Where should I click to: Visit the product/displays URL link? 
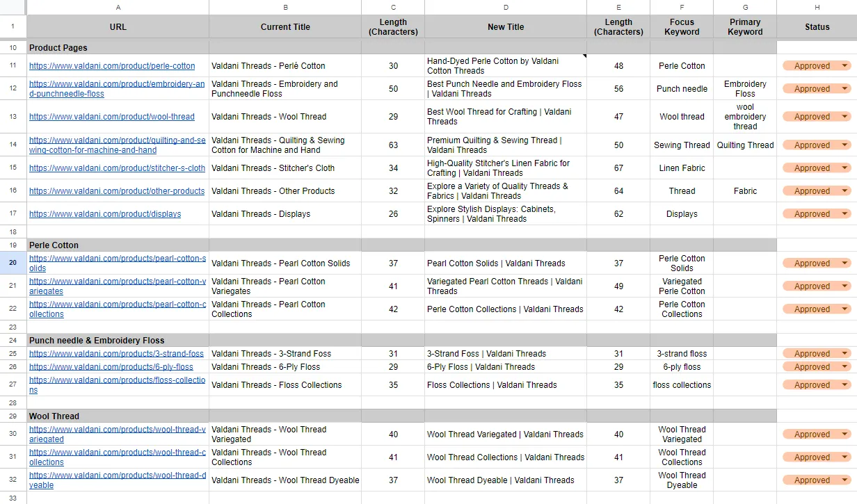click(105, 214)
